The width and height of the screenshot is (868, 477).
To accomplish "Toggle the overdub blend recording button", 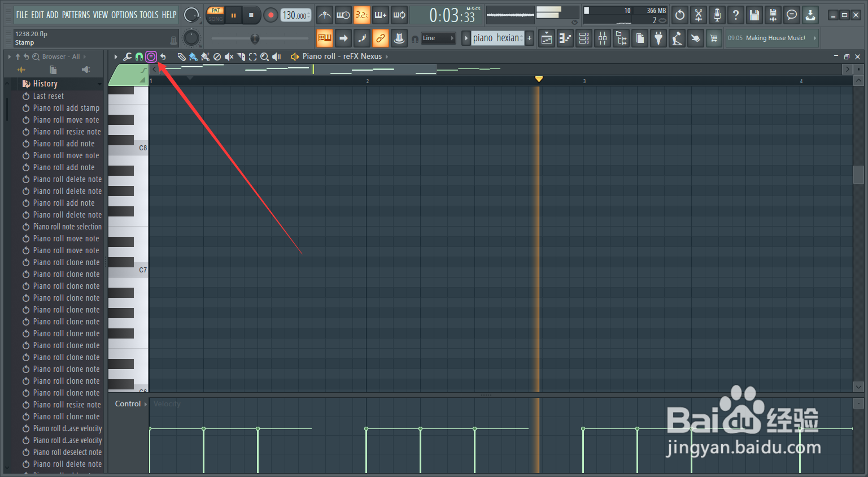I will point(380,15).
